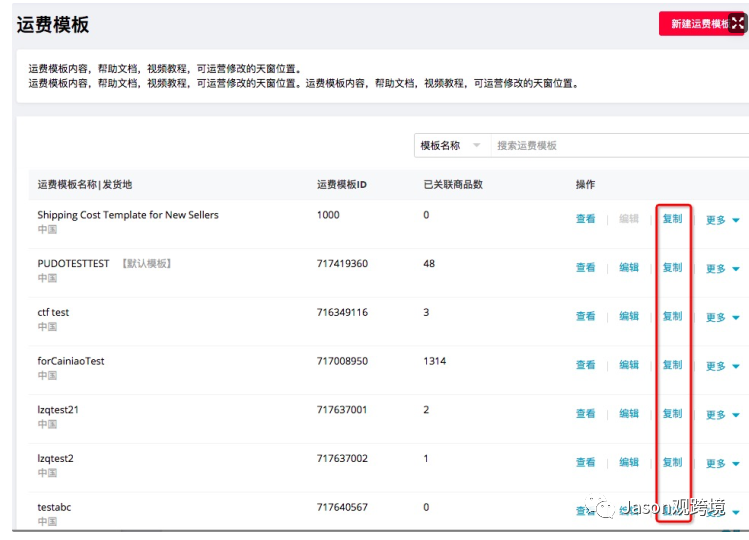Click 编辑 for the lzqtest21 template
This screenshot has height=540, width=749.
coord(629,414)
